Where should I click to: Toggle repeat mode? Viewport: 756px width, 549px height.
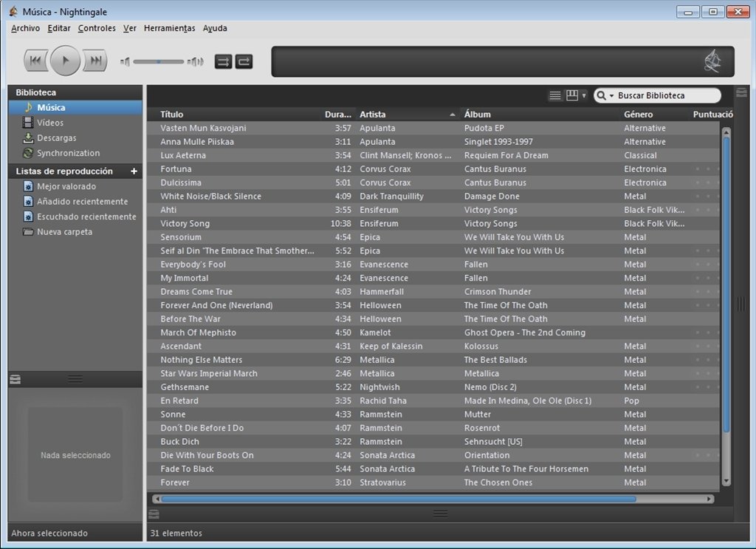pos(244,61)
